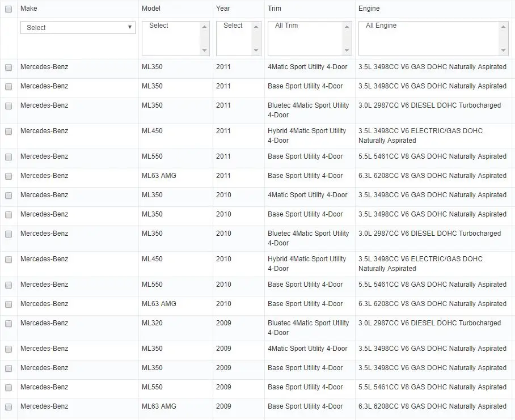
Task: Choose 'Select' in the Model filter list
Action: click(159, 26)
